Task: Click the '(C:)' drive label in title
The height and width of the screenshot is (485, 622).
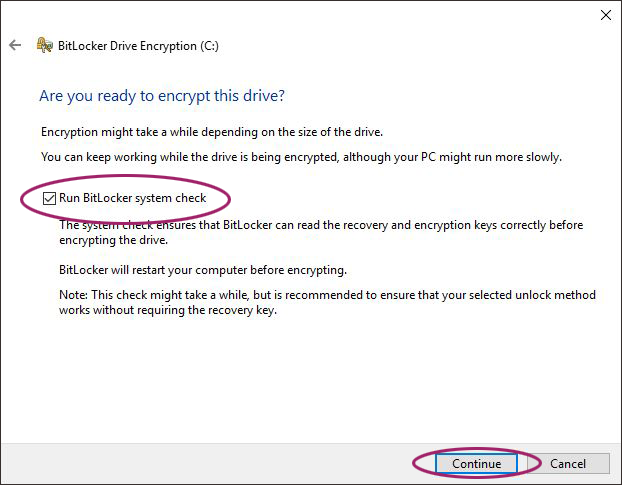Action: 209,46
